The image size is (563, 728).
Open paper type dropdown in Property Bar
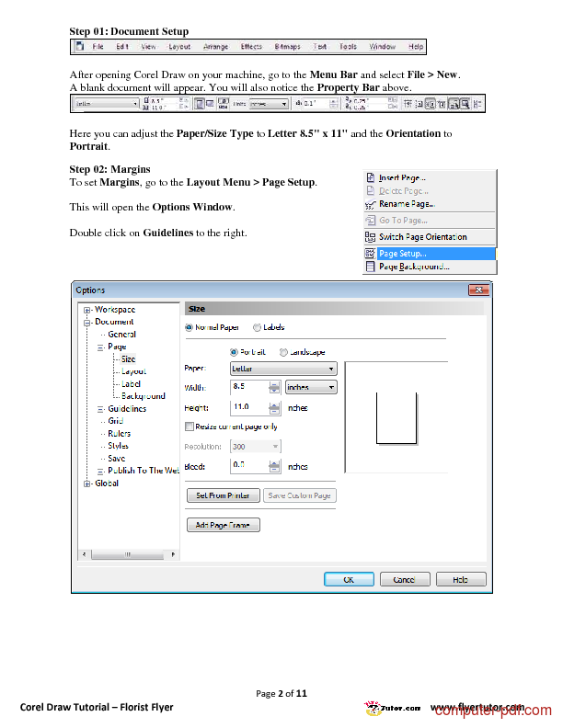click(x=107, y=104)
